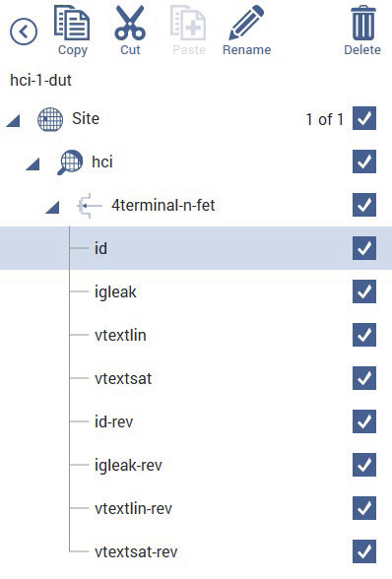Collapse the hci node triangle
The width and height of the screenshot is (392, 579).
click(x=33, y=163)
